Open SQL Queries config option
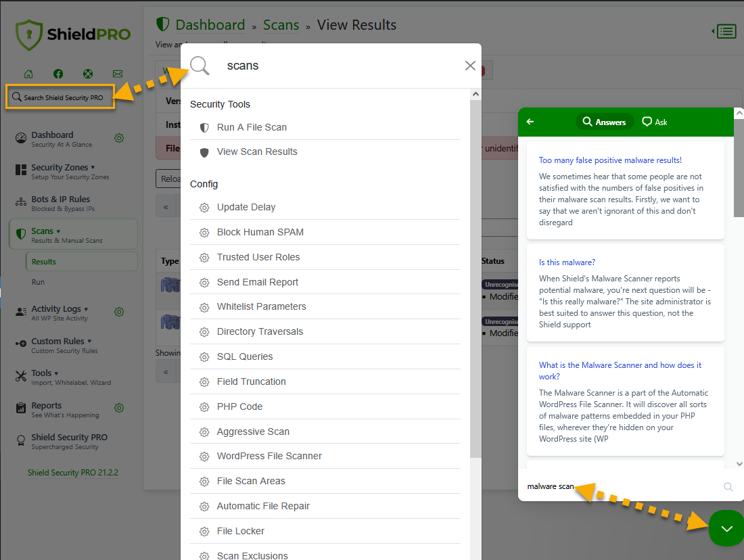The image size is (744, 560). (x=325, y=357)
